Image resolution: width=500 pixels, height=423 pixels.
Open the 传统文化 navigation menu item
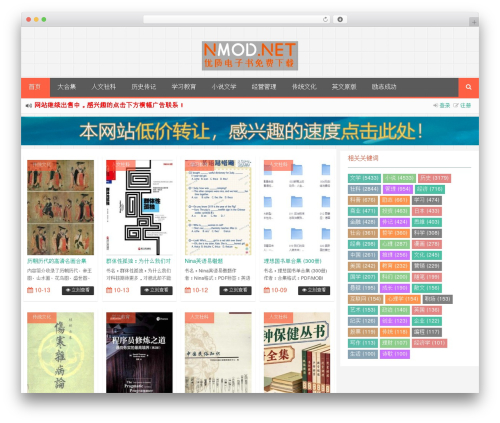(304, 87)
